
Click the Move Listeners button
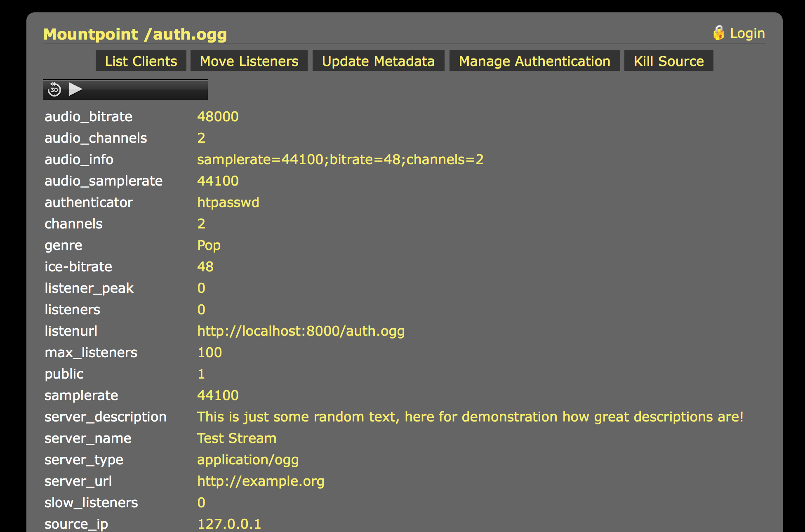click(248, 61)
